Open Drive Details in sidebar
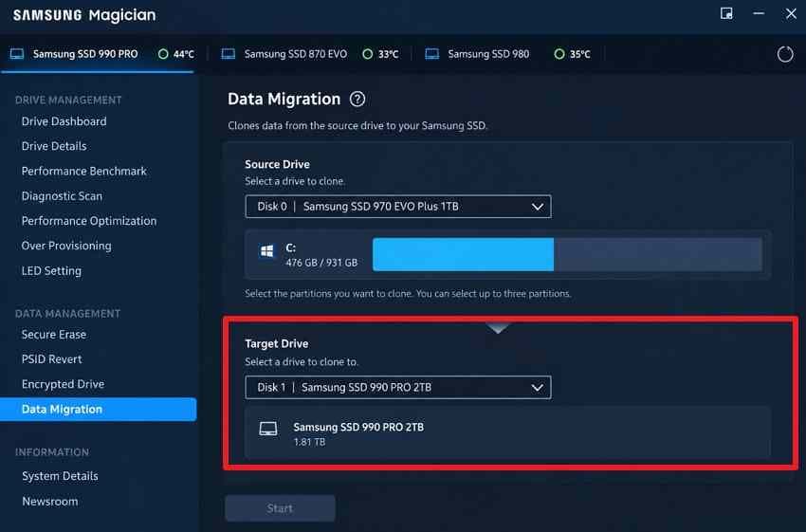The image size is (806, 532). pos(54,146)
